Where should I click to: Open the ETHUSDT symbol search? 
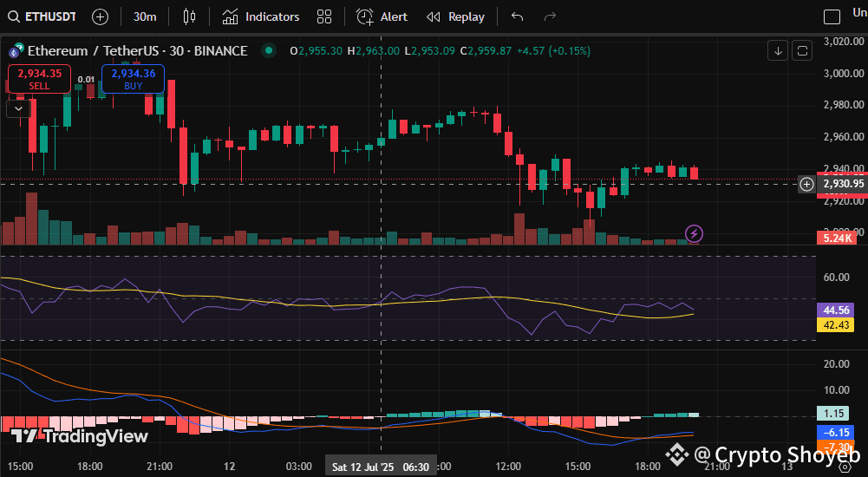pyautogui.click(x=43, y=16)
